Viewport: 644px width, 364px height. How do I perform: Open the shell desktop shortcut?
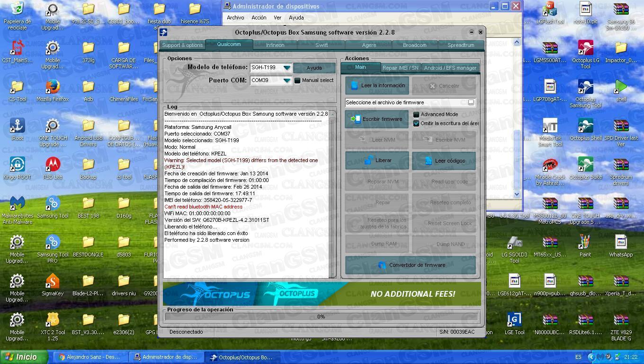coord(621,91)
